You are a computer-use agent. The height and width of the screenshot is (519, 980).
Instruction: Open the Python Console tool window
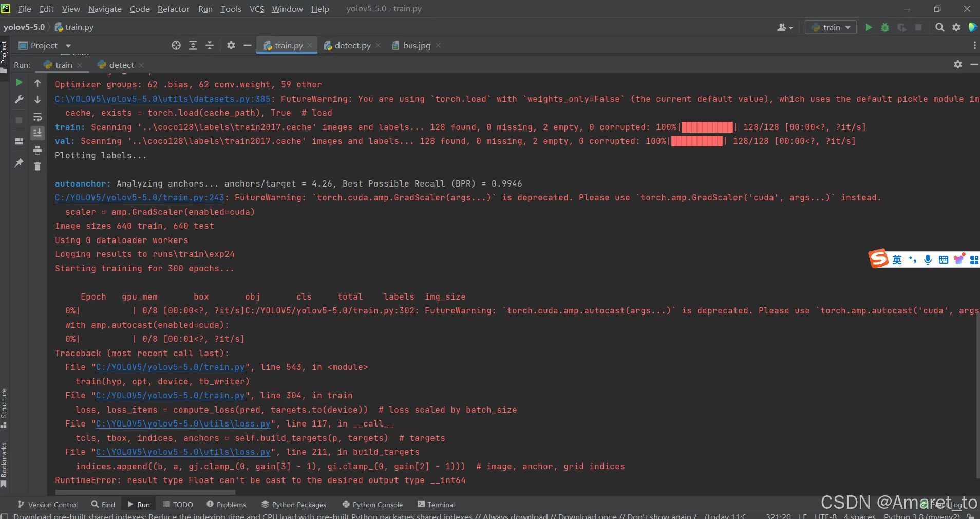point(372,505)
